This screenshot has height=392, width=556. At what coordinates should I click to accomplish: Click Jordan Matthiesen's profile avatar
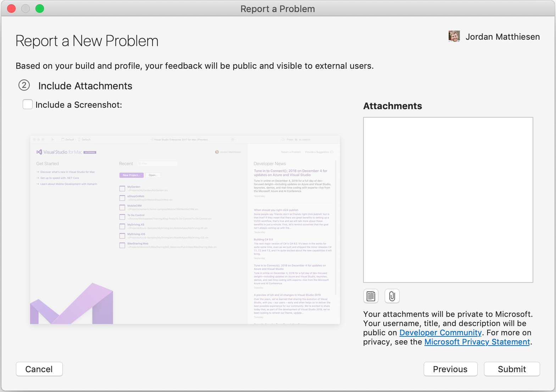(454, 36)
